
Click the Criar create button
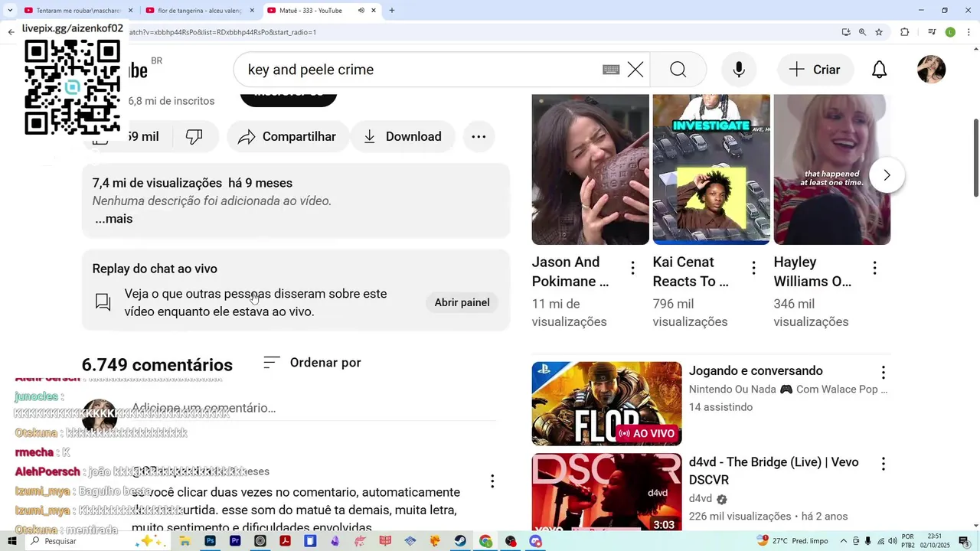point(815,70)
